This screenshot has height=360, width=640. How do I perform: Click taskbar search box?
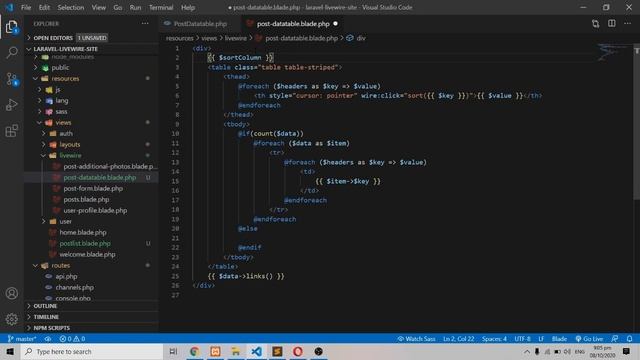91,351
